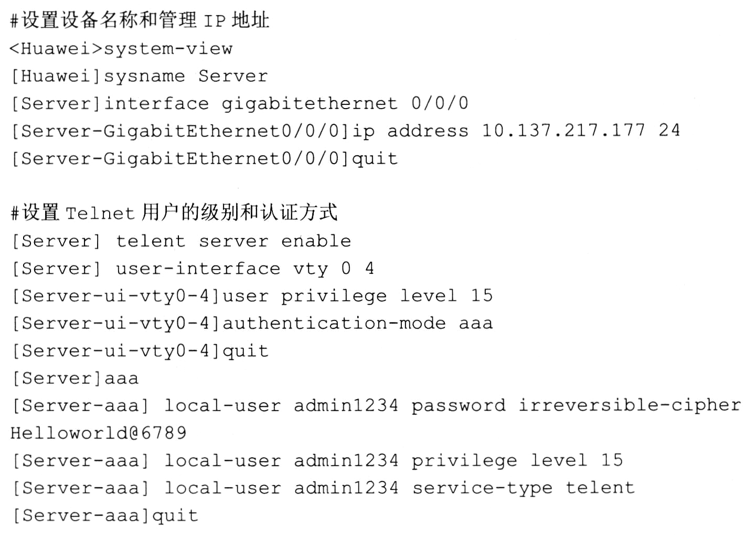Click the authentication-mode aaa line

tap(252, 323)
